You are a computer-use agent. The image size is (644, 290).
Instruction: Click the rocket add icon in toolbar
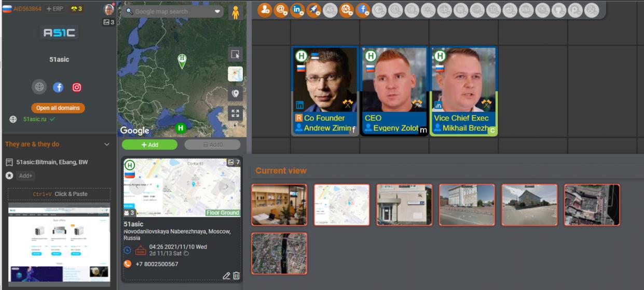pyautogui.click(x=313, y=9)
